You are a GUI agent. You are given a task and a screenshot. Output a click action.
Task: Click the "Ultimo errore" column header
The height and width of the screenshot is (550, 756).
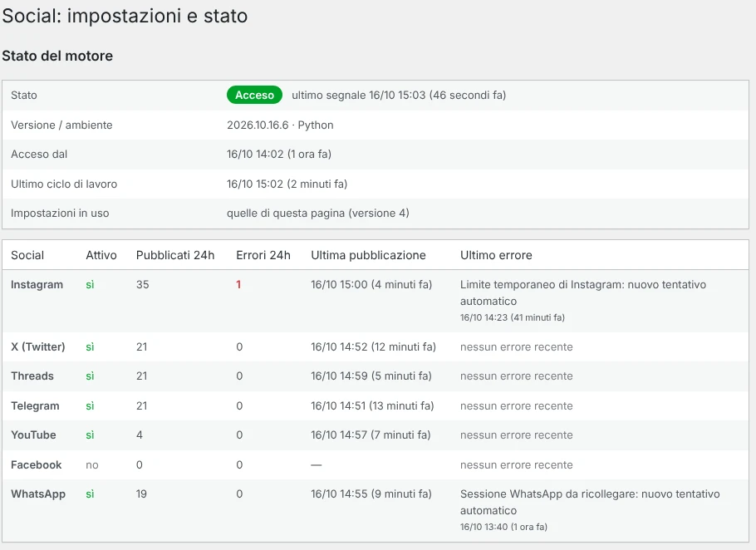(496, 255)
